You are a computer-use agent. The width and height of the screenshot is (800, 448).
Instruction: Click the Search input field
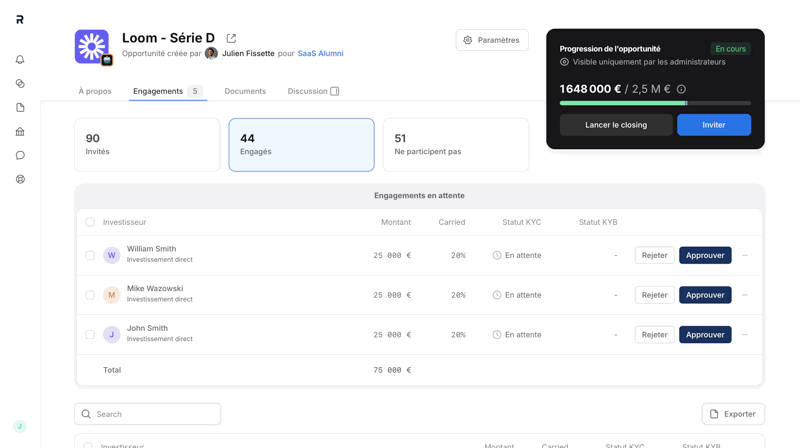[147, 414]
